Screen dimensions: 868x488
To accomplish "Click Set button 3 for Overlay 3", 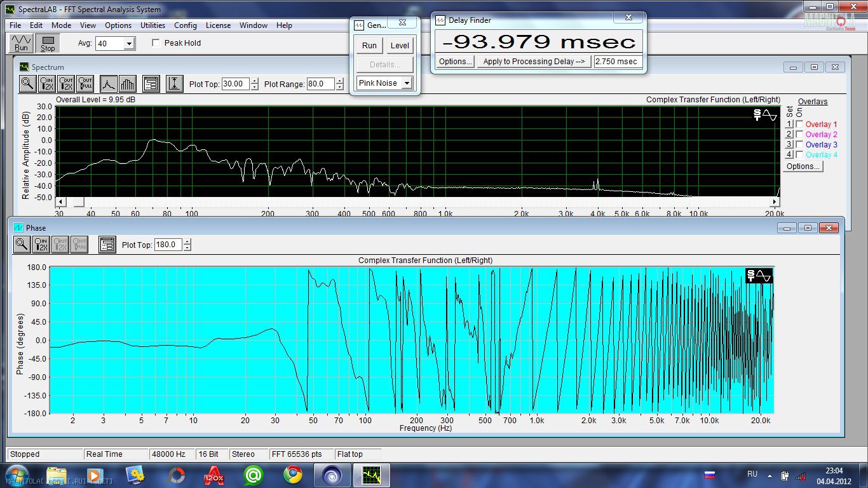I will tap(789, 145).
